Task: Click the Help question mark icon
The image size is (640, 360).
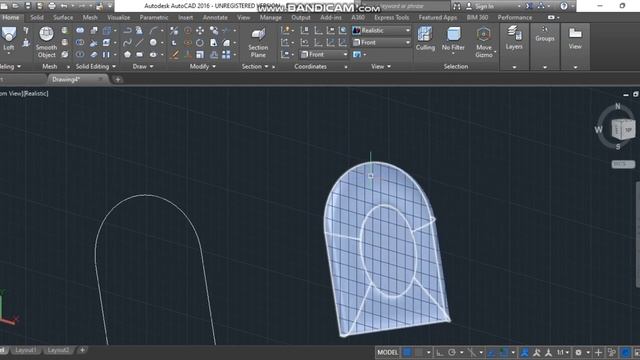Action: click(564, 6)
